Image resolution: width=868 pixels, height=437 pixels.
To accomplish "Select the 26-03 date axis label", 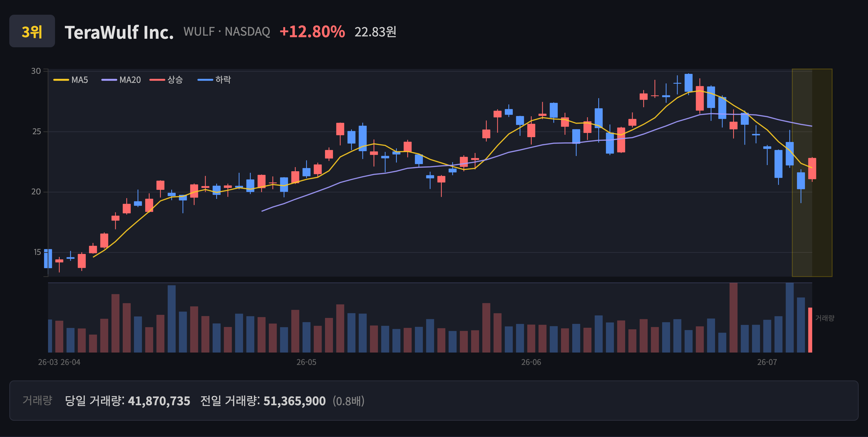I will click(x=48, y=362).
